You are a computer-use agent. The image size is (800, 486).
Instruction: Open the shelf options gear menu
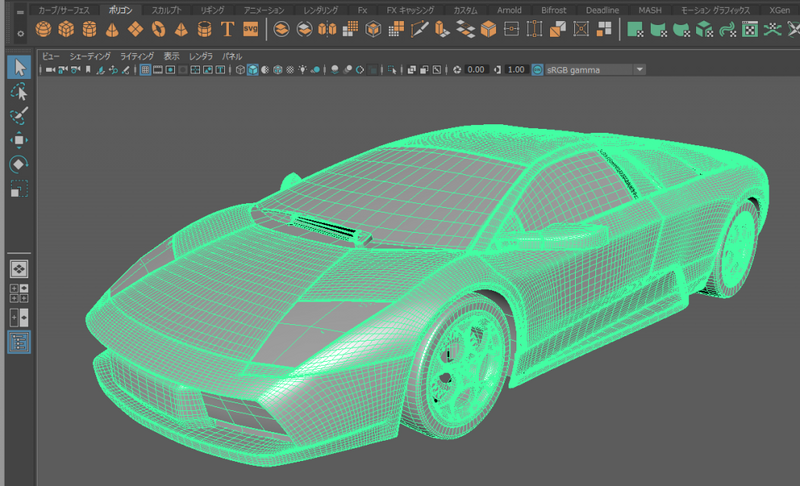coord(20,34)
